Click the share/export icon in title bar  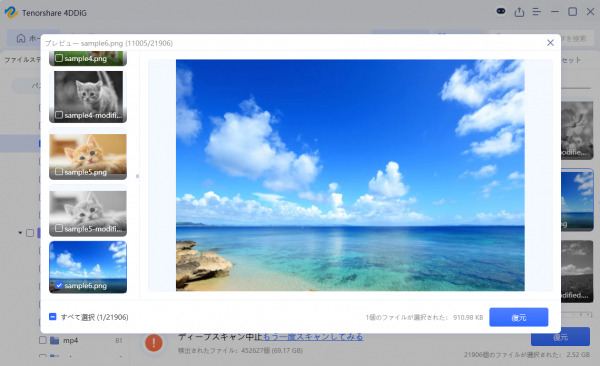pos(519,12)
